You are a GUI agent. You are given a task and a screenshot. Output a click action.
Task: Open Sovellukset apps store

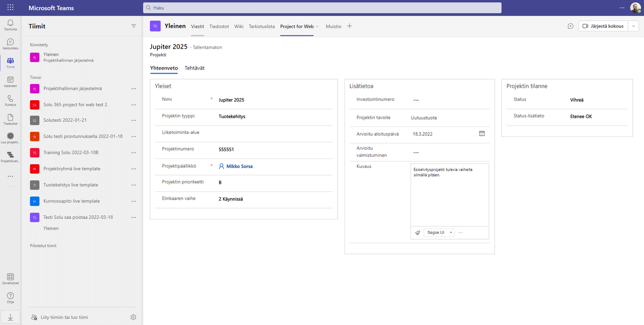click(x=10, y=279)
